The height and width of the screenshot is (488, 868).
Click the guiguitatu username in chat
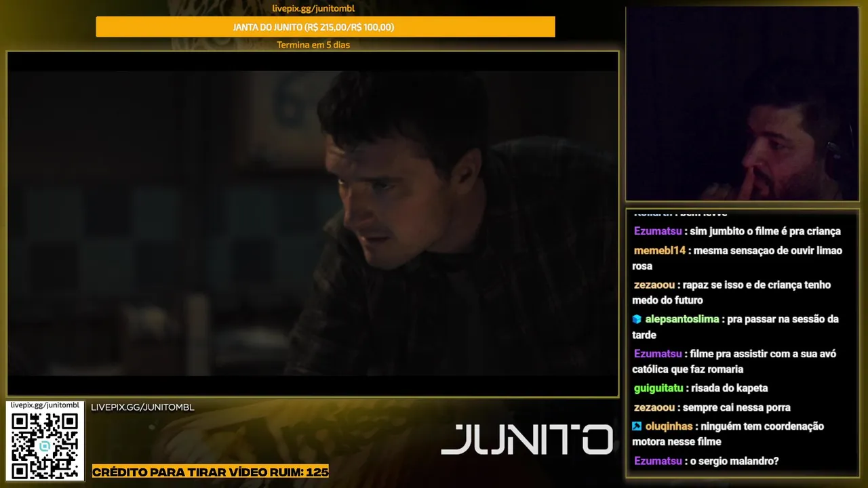coord(658,388)
